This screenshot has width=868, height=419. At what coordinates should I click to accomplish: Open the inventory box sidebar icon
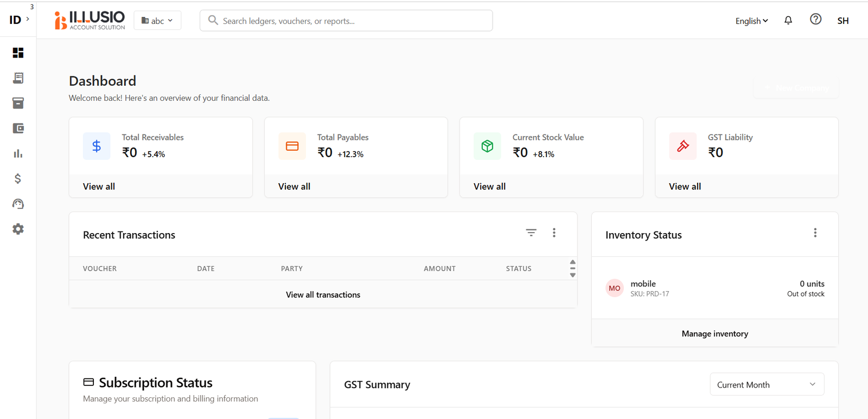(x=18, y=103)
